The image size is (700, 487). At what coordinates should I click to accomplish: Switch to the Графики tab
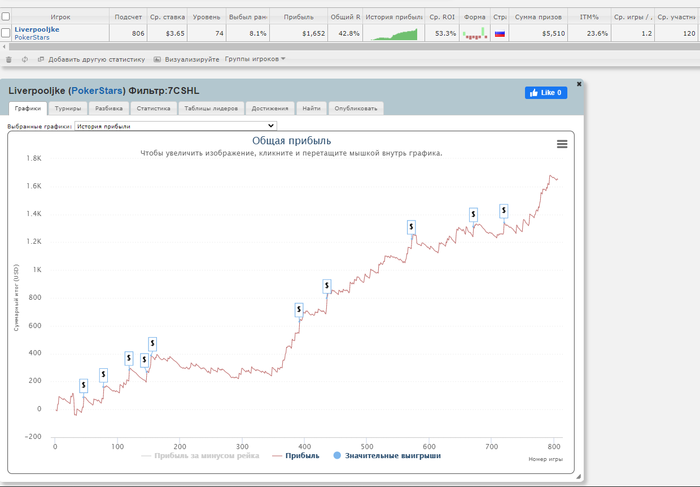point(28,108)
